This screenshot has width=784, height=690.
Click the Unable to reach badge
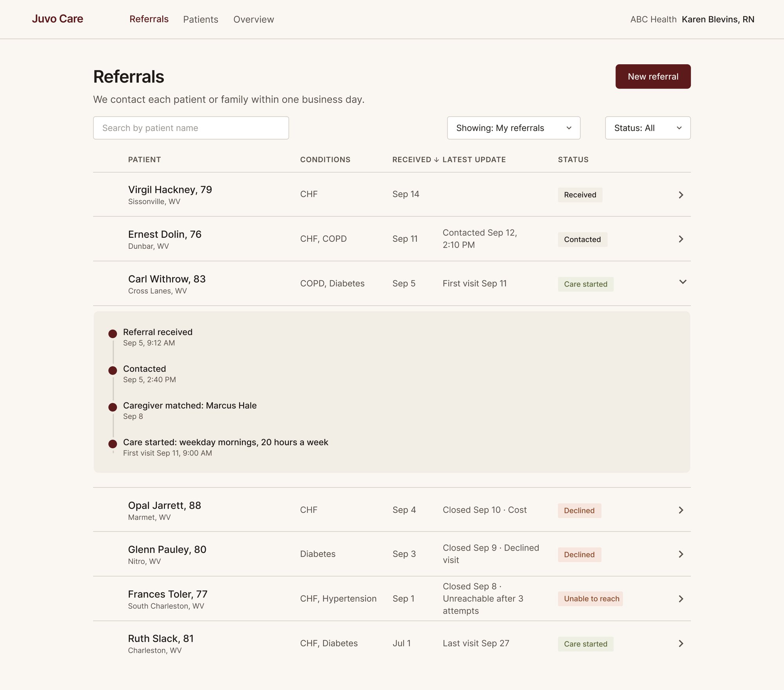pos(590,599)
